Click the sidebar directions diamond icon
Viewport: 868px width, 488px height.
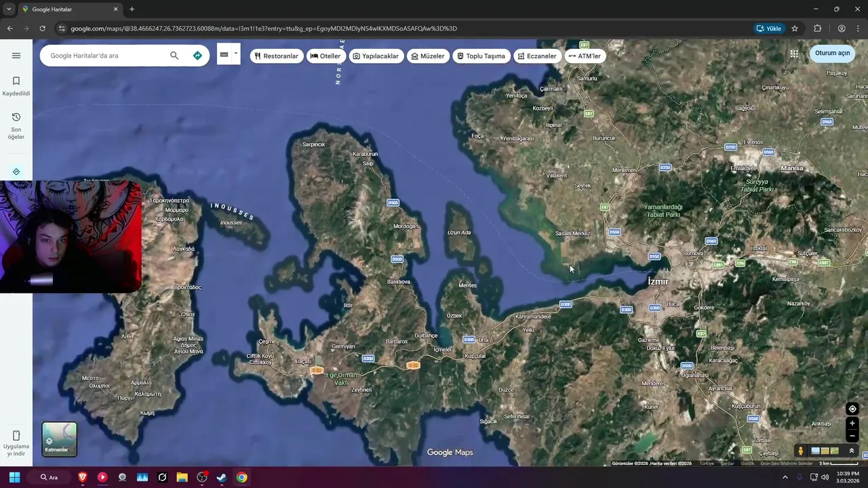coord(16,171)
